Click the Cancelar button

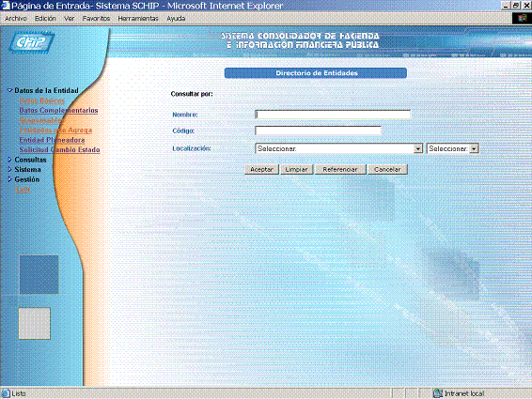387,170
